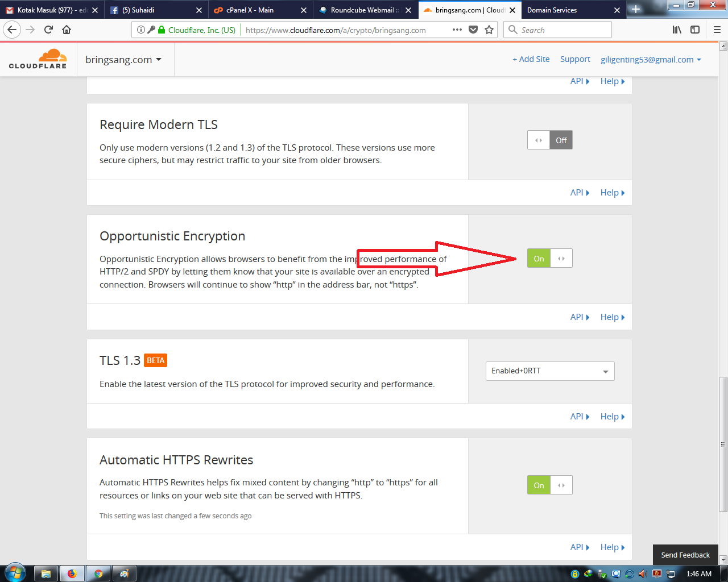This screenshot has height=582, width=728.
Task: Toggle Opportunistic Encryption switch off
Action: (549, 258)
